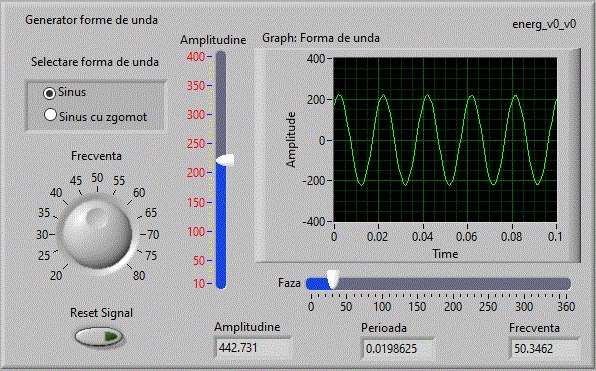Toggle the Reset Signal switch
Image resolution: width=596 pixels, height=371 pixels.
(99, 336)
